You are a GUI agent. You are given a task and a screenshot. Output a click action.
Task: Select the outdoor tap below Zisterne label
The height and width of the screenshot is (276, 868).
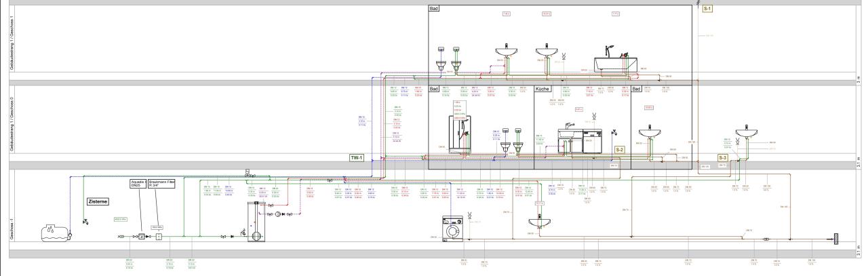point(85,220)
